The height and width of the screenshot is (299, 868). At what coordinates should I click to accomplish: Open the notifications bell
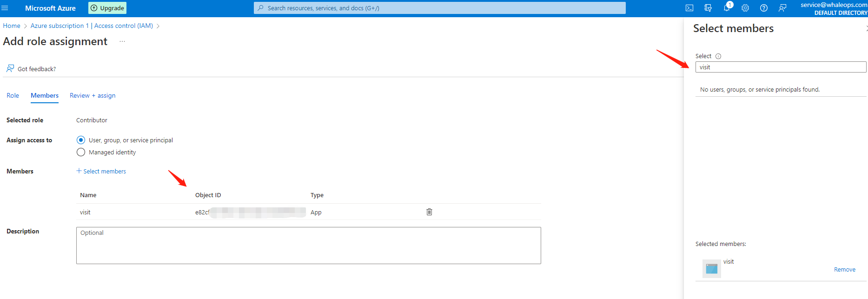727,8
